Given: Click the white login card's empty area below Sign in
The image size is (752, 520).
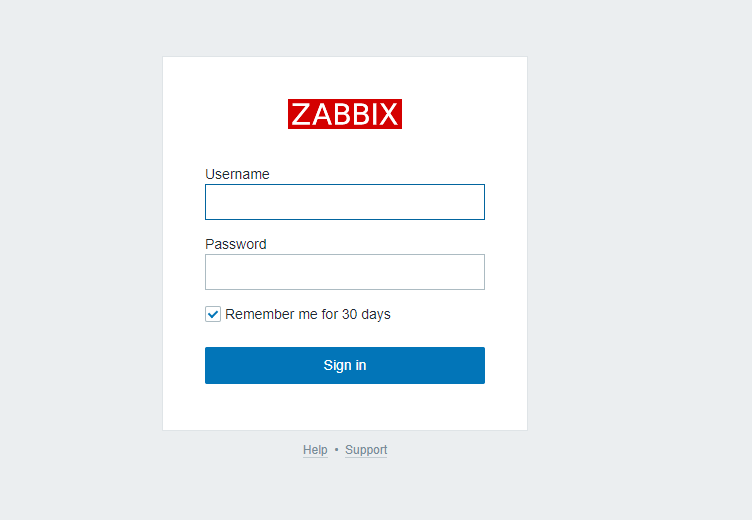Looking at the screenshot, I should point(345,407).
